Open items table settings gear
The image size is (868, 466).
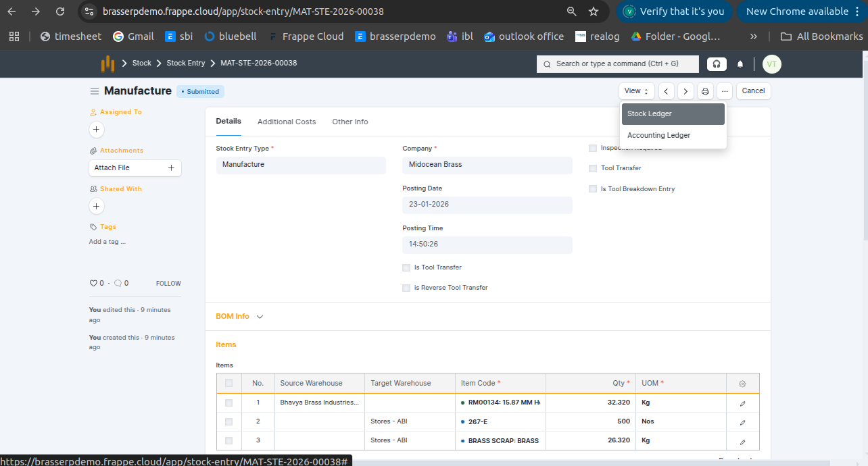click(742, 384)
